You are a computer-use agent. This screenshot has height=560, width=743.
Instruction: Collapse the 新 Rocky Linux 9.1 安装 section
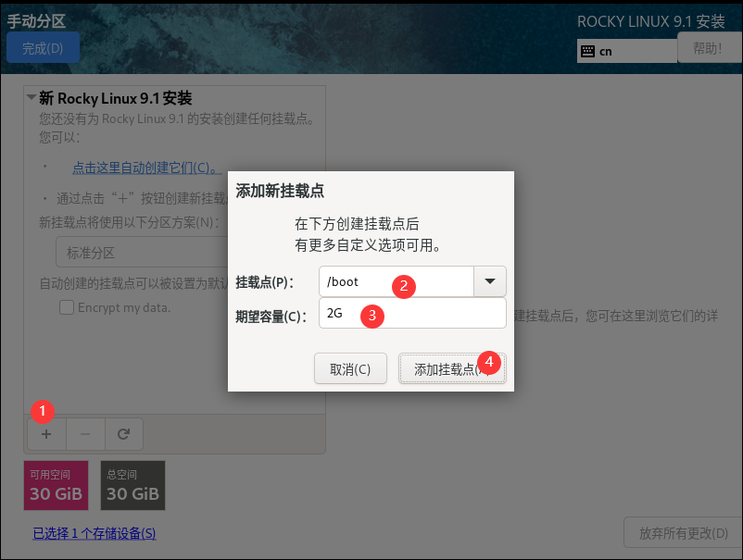(x=30, y=98)
